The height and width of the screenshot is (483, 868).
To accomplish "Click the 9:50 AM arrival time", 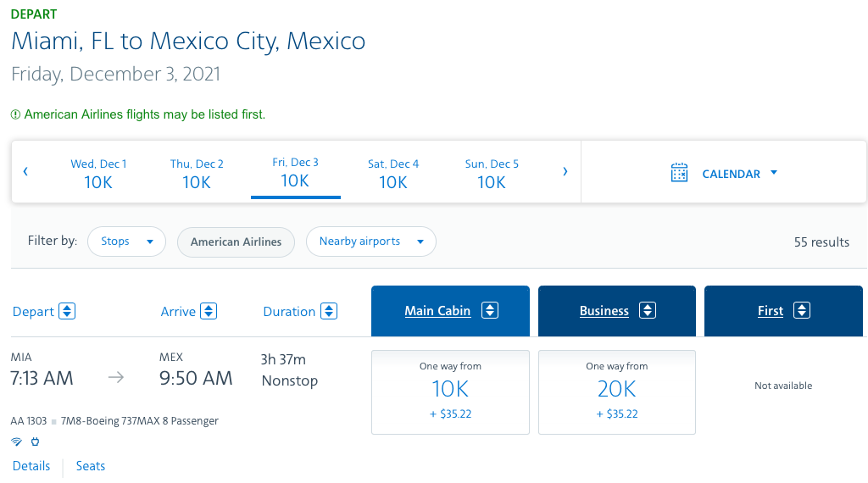I will pos(196,379).
